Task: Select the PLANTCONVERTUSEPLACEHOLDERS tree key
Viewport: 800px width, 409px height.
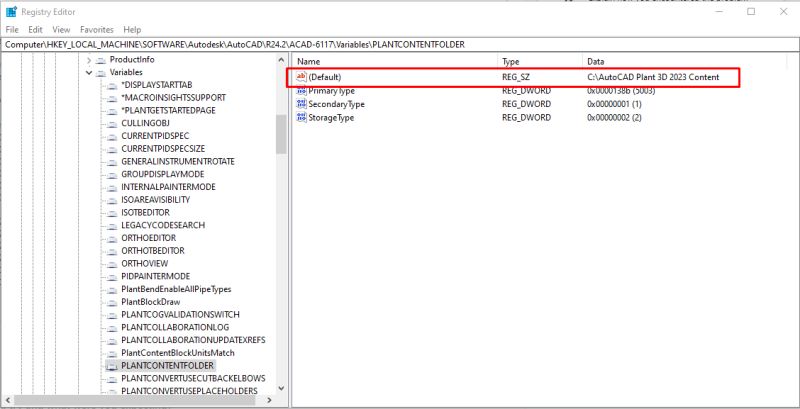Action: [x=189, y=391]
